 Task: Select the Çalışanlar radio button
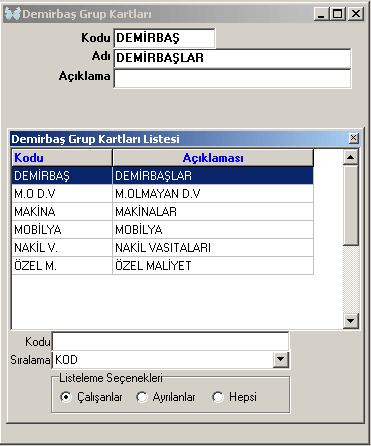[x=66, y=397]
